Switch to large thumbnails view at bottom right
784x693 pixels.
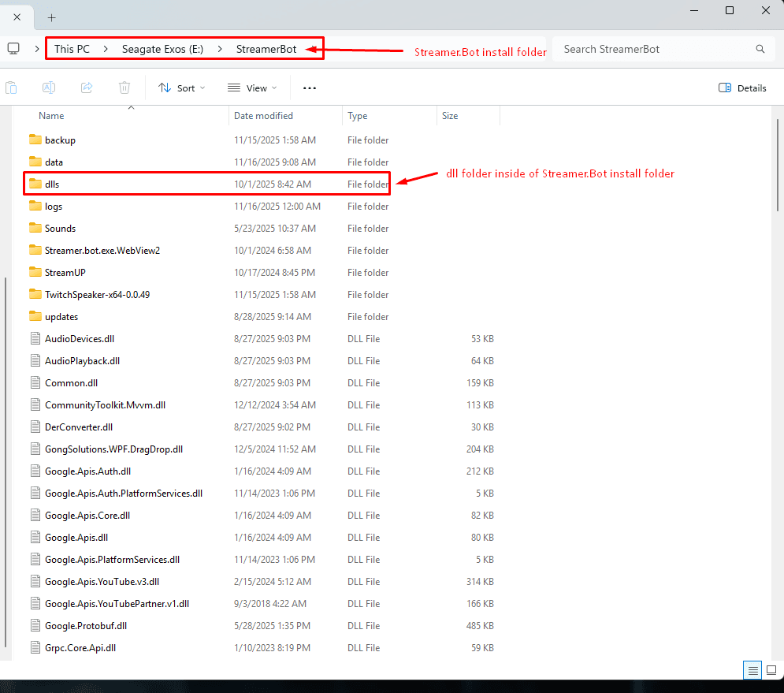773,669
